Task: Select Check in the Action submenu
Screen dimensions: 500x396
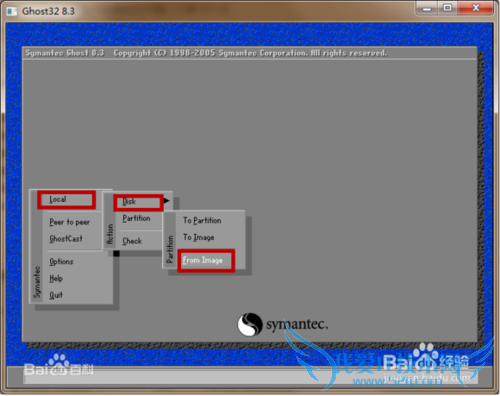Action: (x=132, y=241)
